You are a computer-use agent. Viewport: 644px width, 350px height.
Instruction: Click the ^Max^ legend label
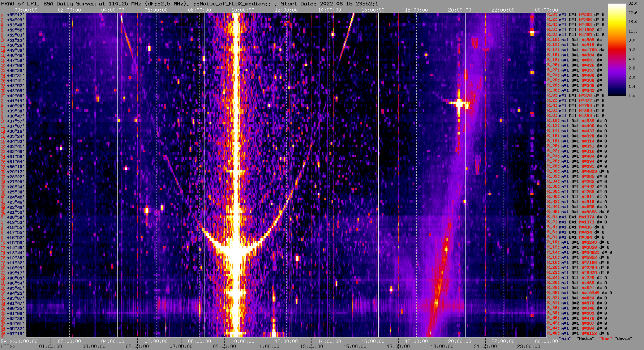point(606,338)
